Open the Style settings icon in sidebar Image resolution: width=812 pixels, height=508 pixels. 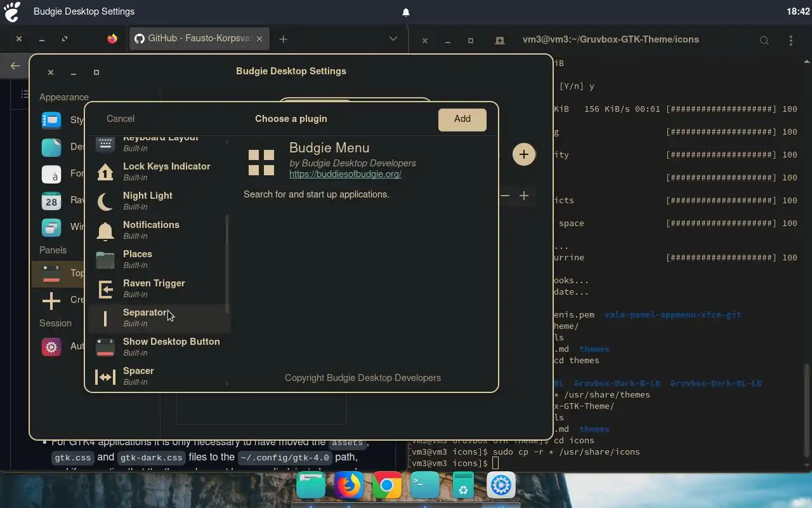coord(51,120)
